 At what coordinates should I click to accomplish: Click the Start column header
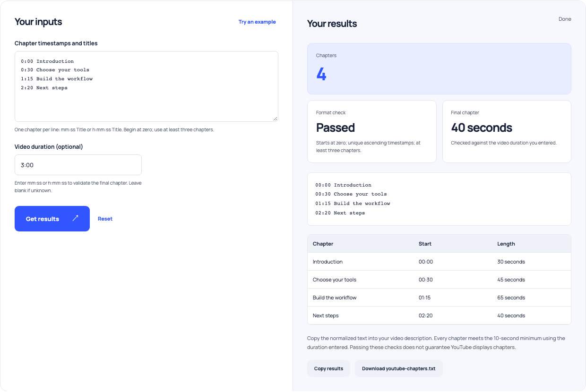(x=425, y=244)
